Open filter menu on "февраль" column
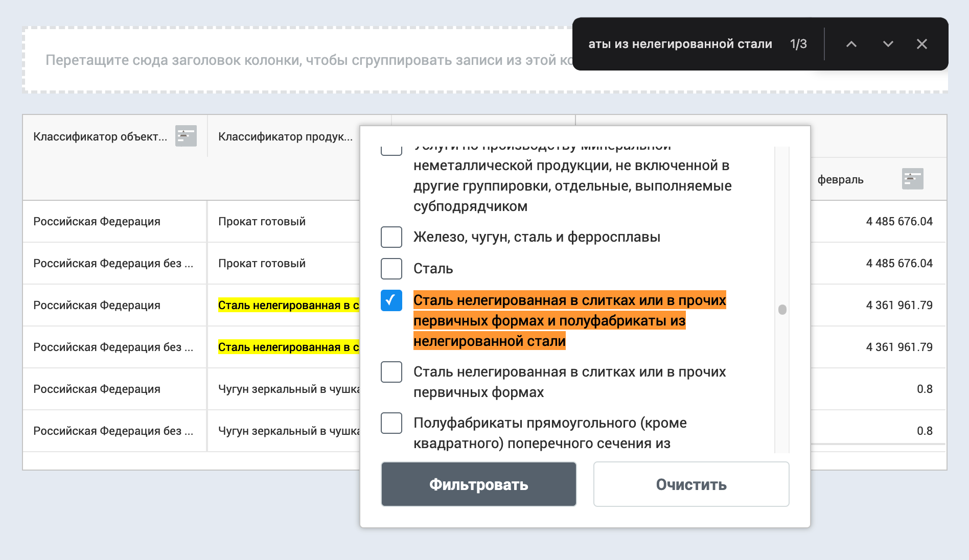This screenshot has height=560, width=969. [913, 178]
